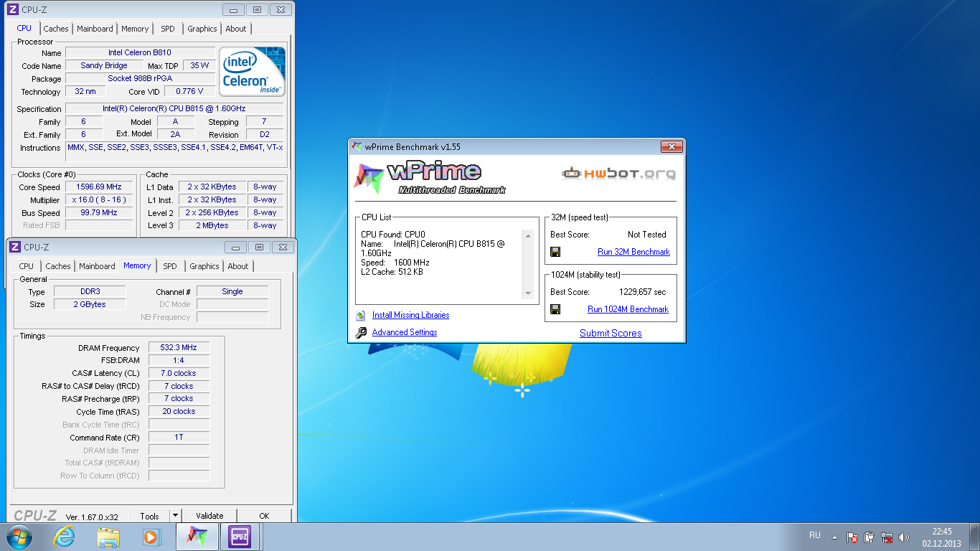The height and width of the screenshot is (551, 980).
Task: Click the Advanced Settings wrench icon
Action: click(360, 332)
